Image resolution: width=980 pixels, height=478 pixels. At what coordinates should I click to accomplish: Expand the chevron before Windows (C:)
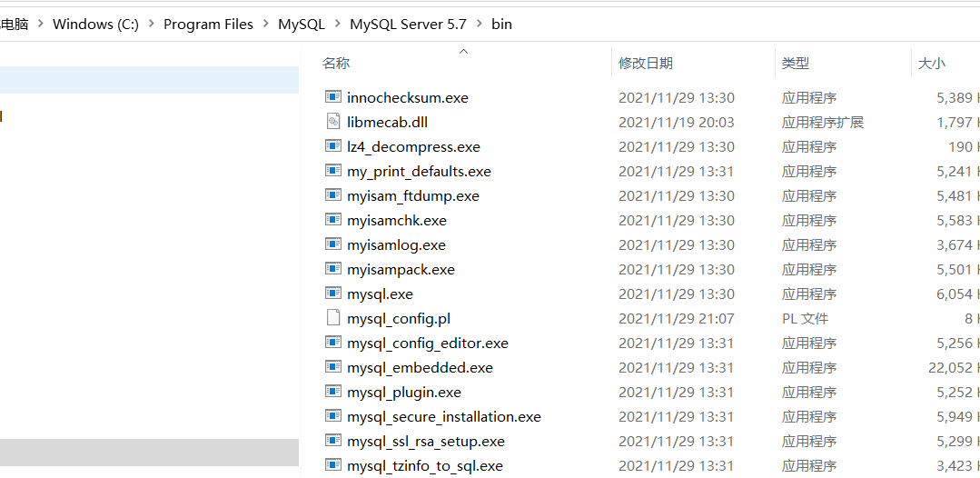(40, 24)
